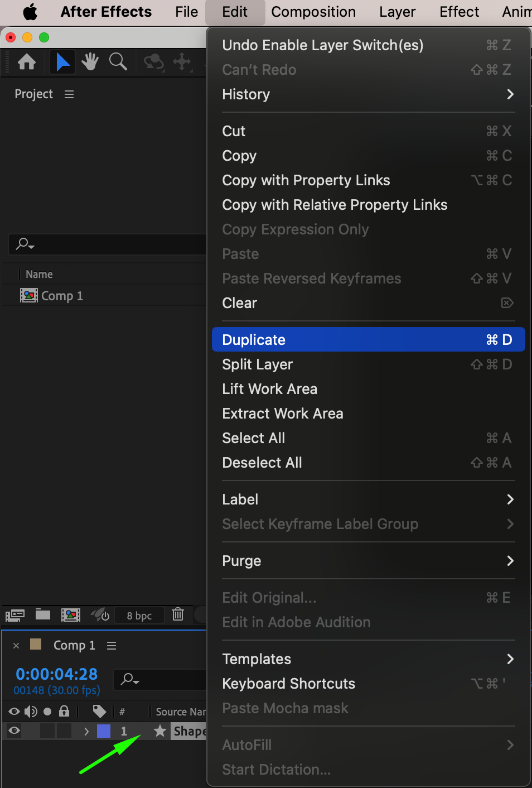Choose Copy in Edit menu
532x788 pixels.
(368, 156)
